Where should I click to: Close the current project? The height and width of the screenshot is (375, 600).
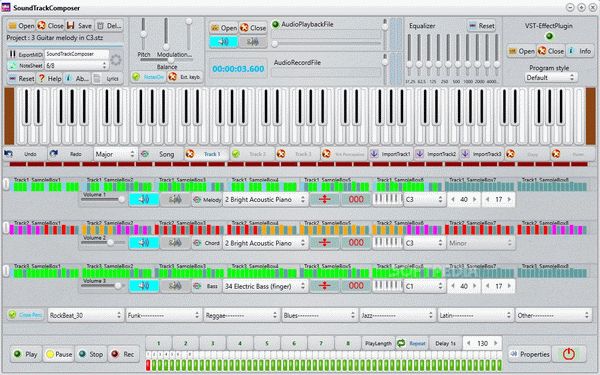click(51, 26)
